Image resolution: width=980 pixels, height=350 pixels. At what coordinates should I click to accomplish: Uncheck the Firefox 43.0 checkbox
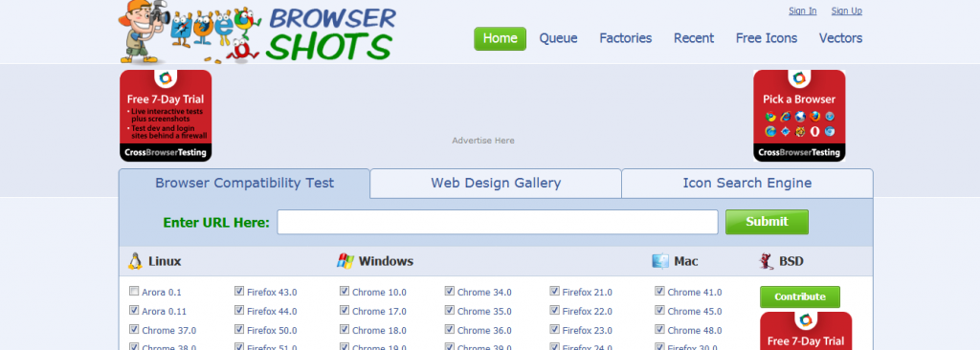click(238, 292)
